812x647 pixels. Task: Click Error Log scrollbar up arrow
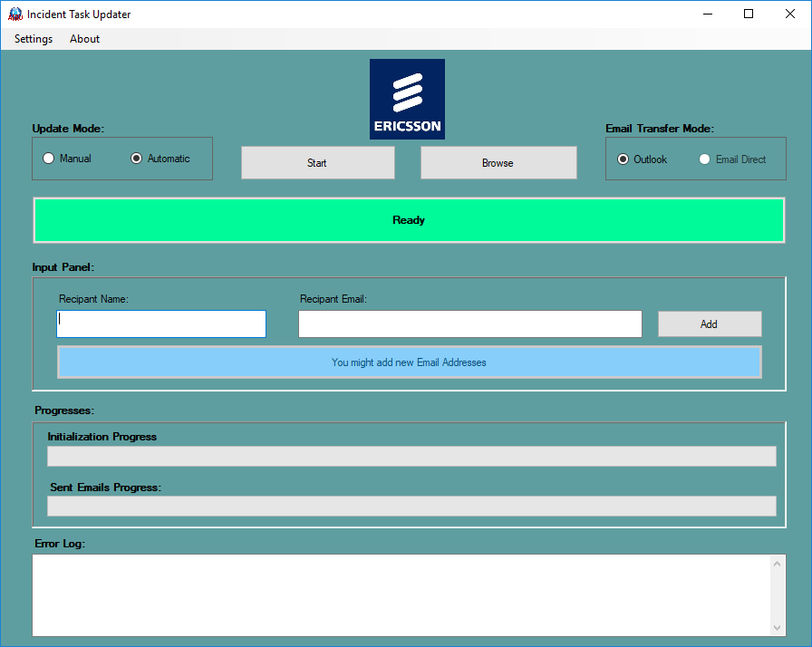point(777,564)
